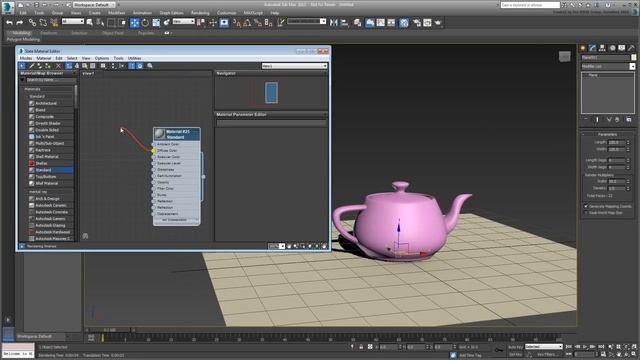
Task: Open the Graph Editors menu
Action: pyautogui.click(x=171, y=13)
